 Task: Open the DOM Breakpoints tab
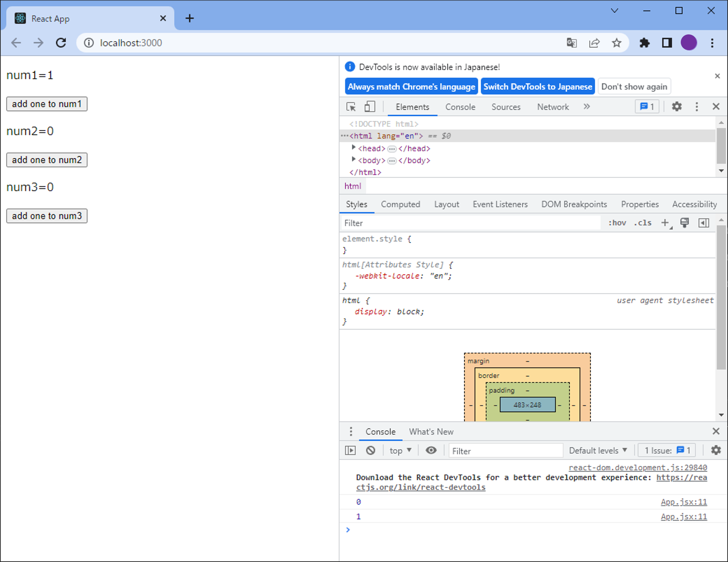pos(574,204)
